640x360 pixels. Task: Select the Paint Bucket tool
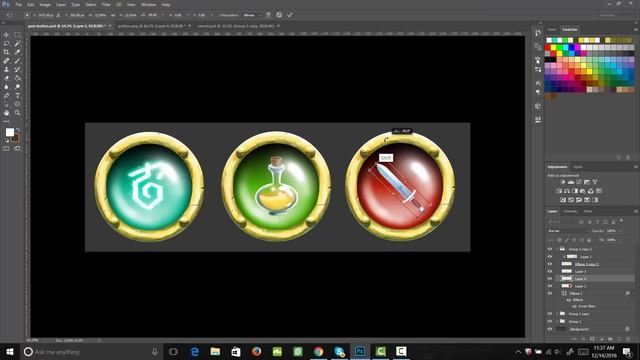18,78
